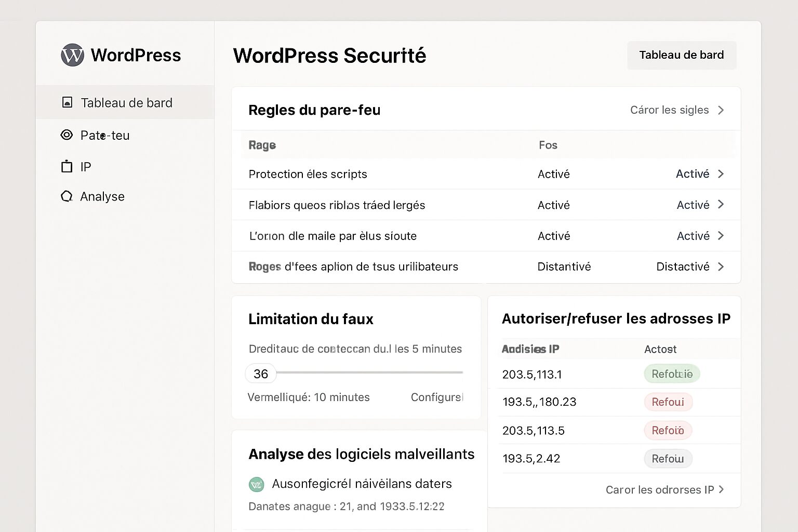This screenshot has width=798, height=532.
Task: Open the Pare-teu menu item
Action: (x=105, y=135)
